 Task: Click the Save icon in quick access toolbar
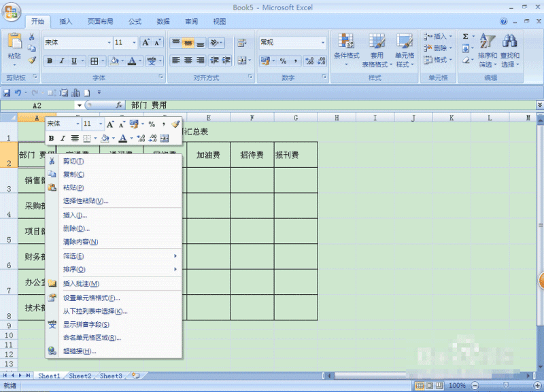6,93
